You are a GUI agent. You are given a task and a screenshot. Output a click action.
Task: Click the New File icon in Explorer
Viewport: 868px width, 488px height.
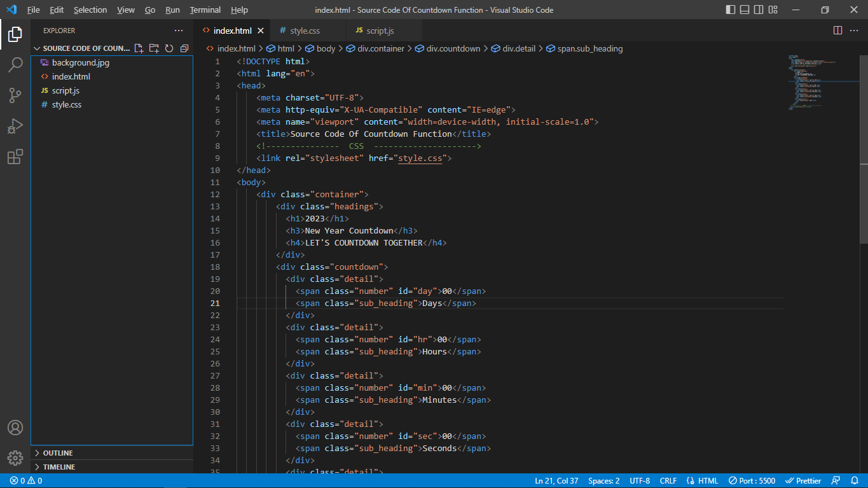tap(139, 48)
